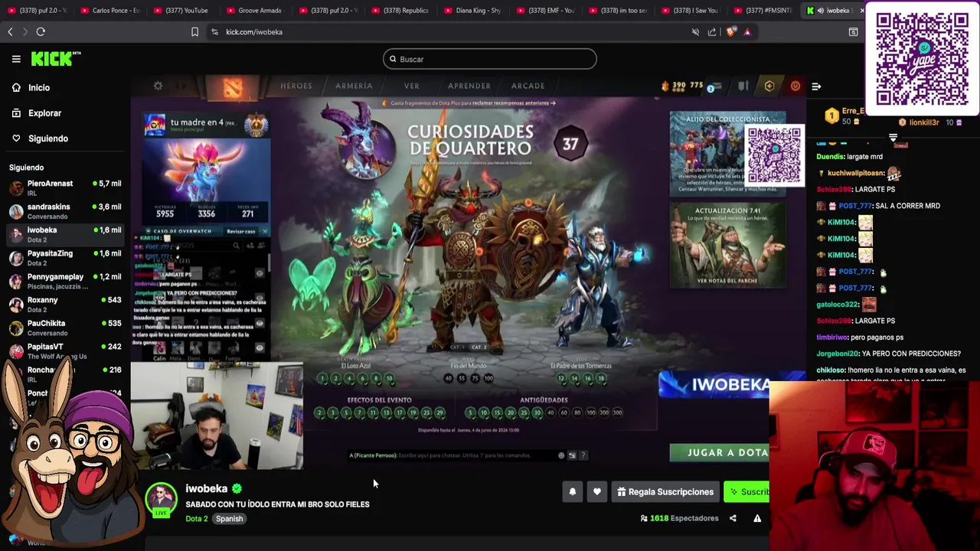Click the green Suscribirse button
This screenshot has height=551, width=980.
click(x=747, y=492)
